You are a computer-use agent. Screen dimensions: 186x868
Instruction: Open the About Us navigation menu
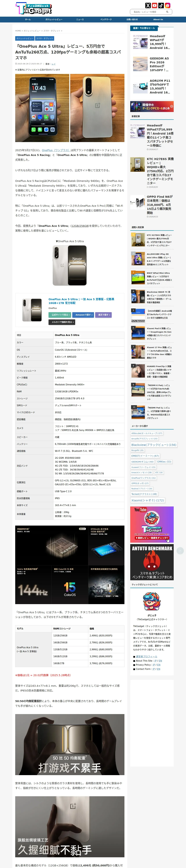tap(158, 20)
